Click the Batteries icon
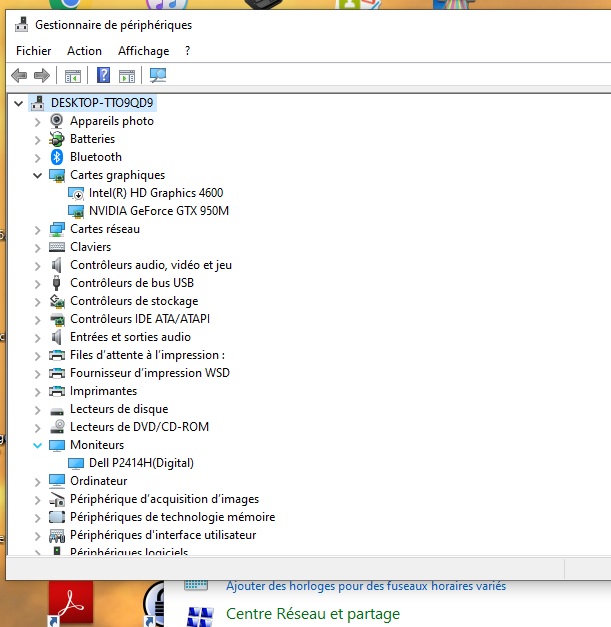This screenshot has width=611, height=627. (x=57, y=139)
